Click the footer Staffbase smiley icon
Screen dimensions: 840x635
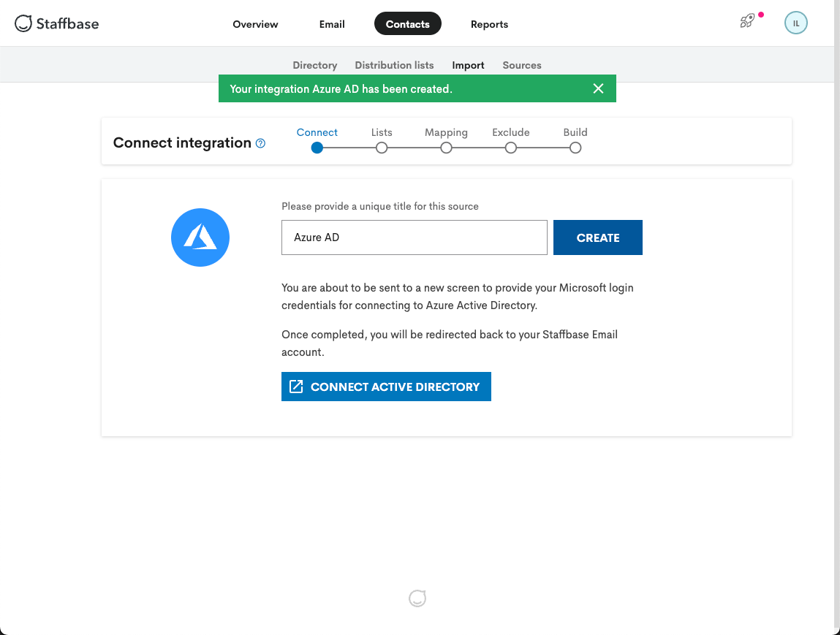pyautogui.click(x=417, y=598)
